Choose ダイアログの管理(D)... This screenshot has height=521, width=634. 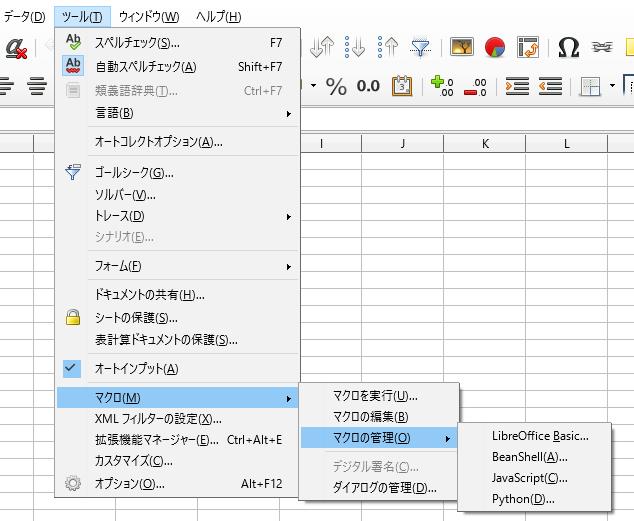pyautogui.click(x=379, y=488)
